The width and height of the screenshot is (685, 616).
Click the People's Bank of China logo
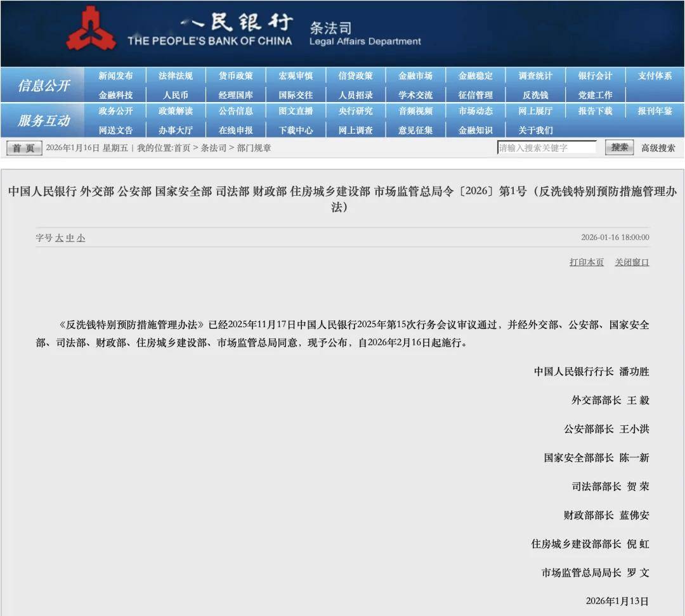(x=91, y=29)
